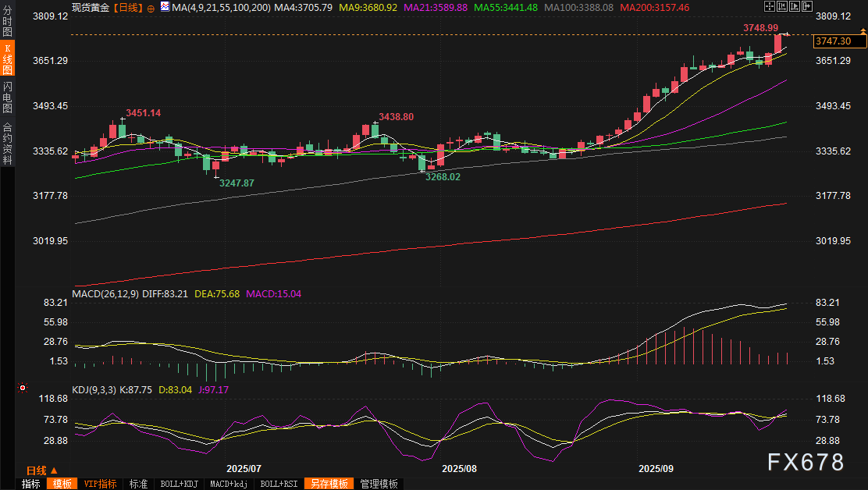Click the crosshair cursor icon at top right
The image size is (868, 490).
pos(771,6)
